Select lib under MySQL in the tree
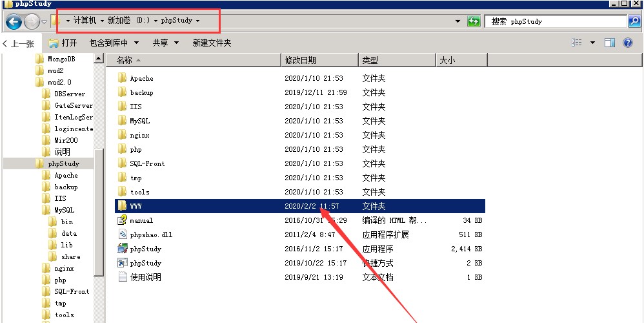Image resolution: width=644 pixels, height=323 pixels. coord(66,245)
